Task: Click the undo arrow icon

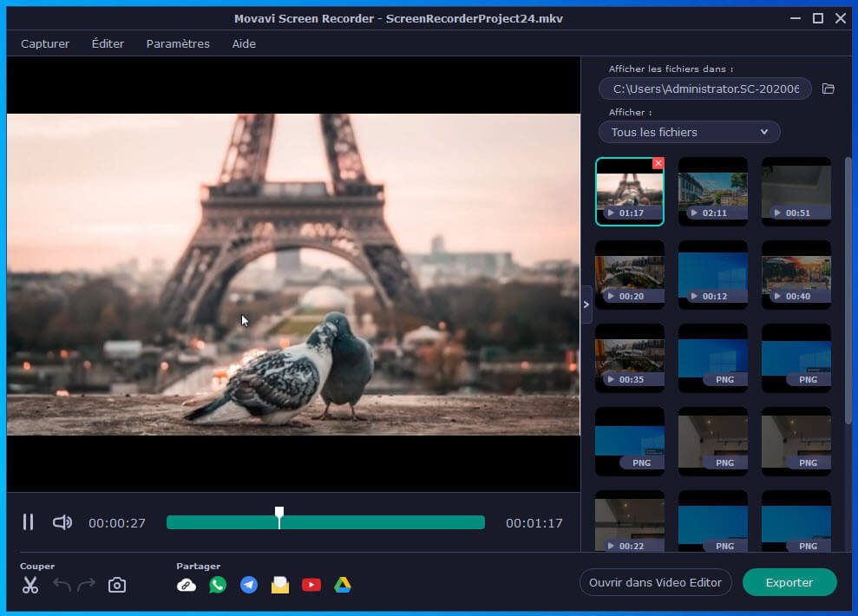Action: coord(62,585)
